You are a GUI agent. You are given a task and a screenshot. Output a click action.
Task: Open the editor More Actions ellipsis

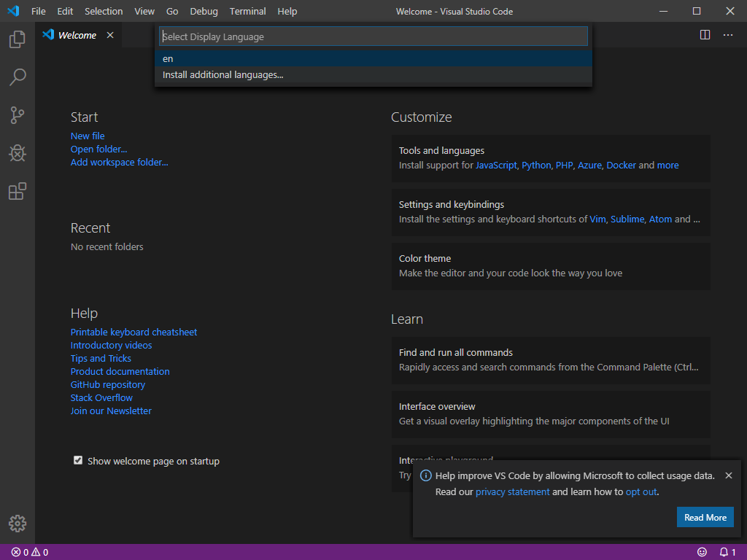pyautogui.click(x=728, y=35)
